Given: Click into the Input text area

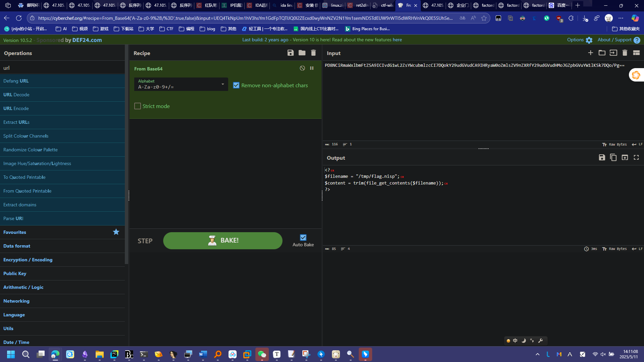Looking at the screenshot, I should 483,101.
